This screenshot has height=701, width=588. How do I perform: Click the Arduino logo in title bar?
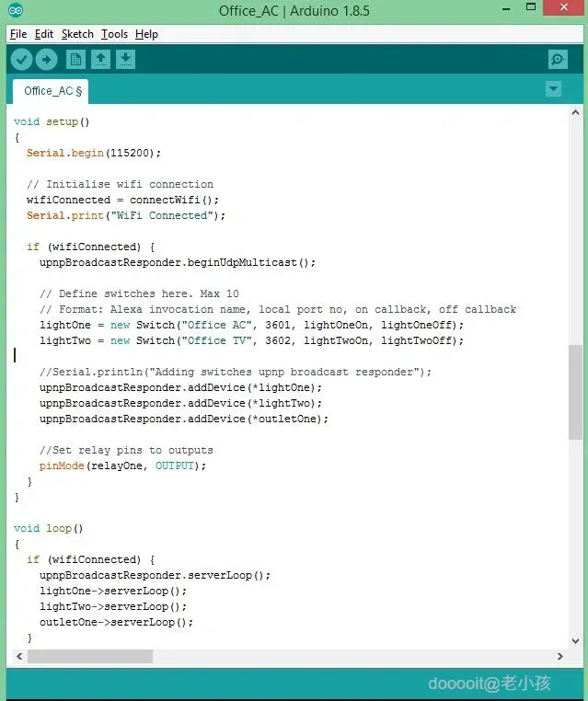click(16, 10)
